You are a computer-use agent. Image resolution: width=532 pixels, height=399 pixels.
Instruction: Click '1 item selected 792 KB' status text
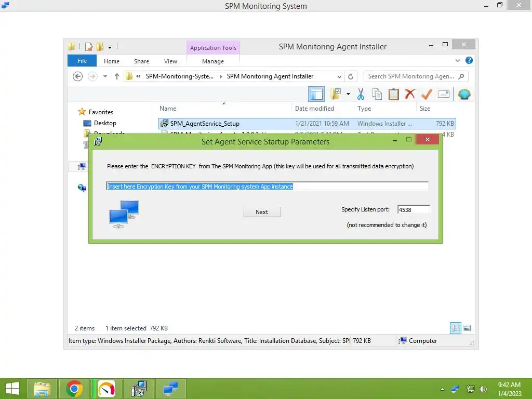[x=137, y=328]
